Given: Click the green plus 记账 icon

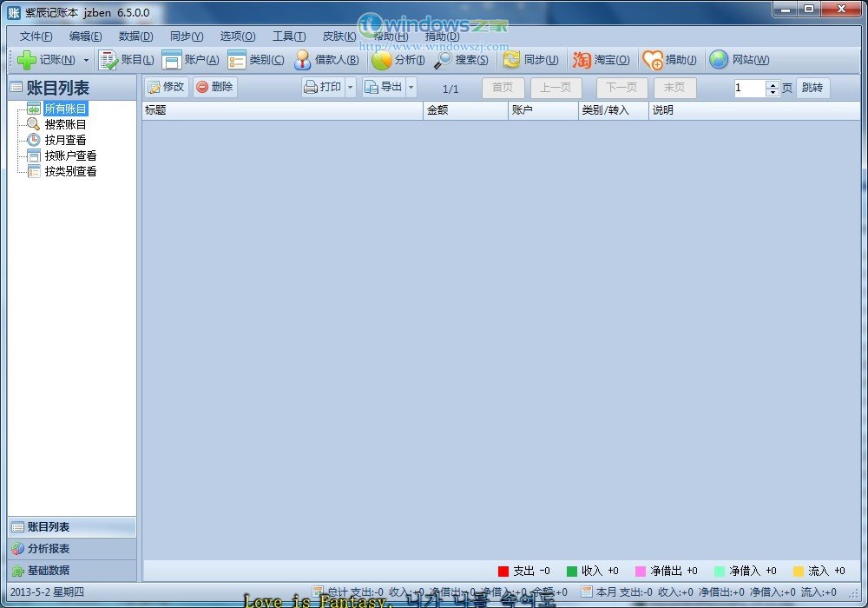Looking at the screenshot, I should 27,60.
